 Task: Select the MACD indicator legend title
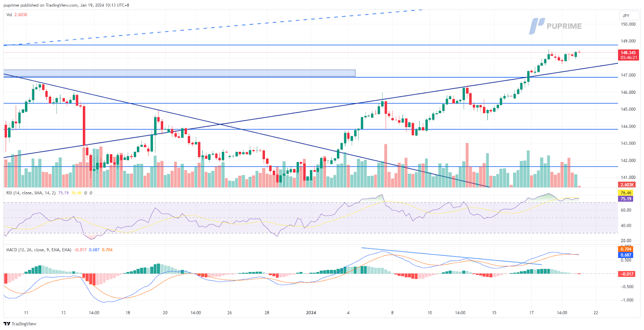pyautogui.click(x=39, y=250)
